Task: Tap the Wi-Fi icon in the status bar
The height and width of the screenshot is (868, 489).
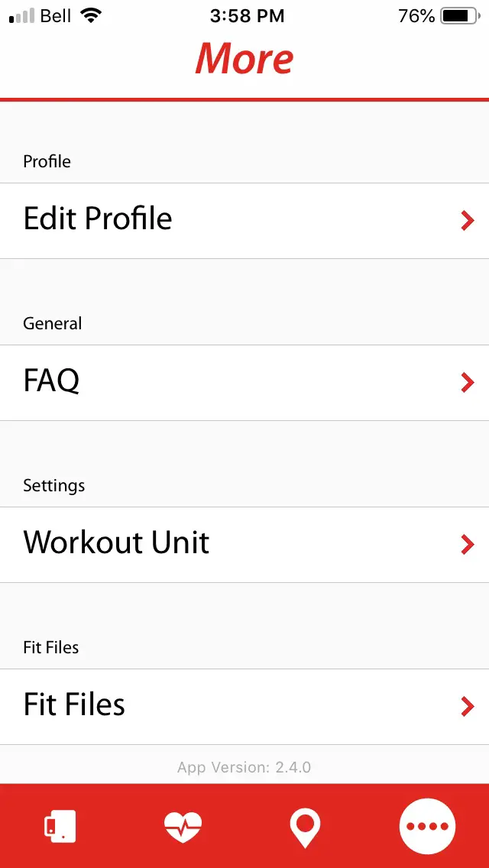Action: 91,14
